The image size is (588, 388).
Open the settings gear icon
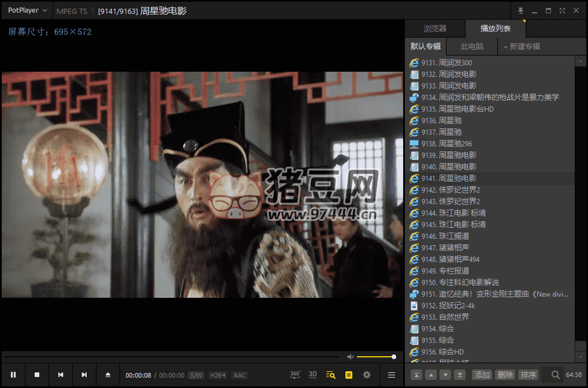click(366, 375)
